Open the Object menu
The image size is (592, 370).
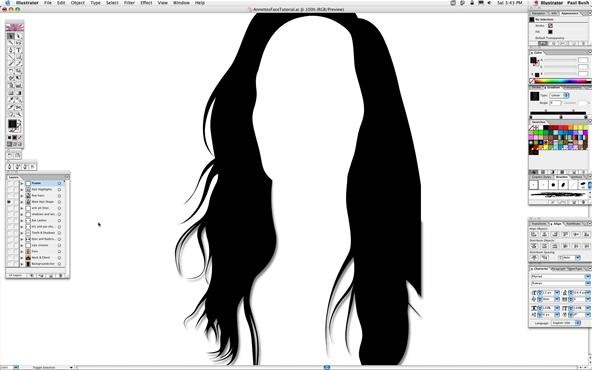point(78,3)
